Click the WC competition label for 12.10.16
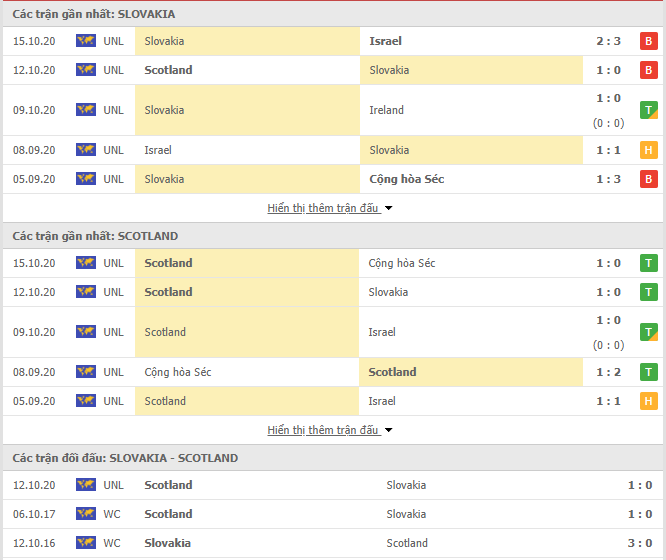The width and height of the screenshot is (666, 560). (x=112, y=543)
